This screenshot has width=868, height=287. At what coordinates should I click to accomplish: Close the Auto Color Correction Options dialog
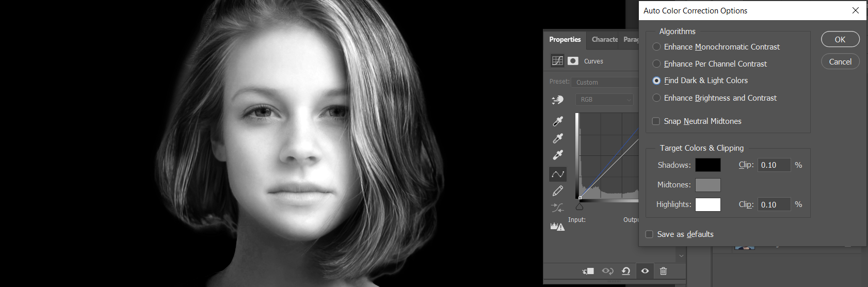(x=856, y=11)
